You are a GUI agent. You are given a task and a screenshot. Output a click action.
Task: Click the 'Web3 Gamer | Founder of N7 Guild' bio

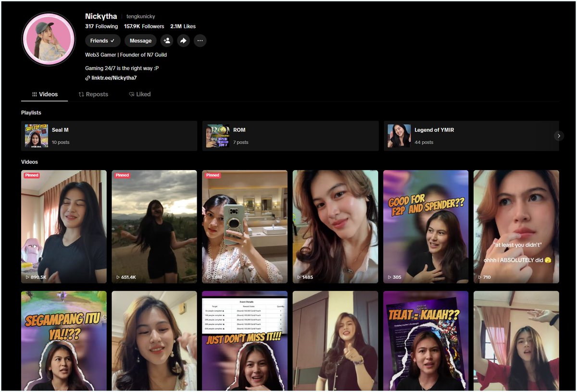pos(126,55)
